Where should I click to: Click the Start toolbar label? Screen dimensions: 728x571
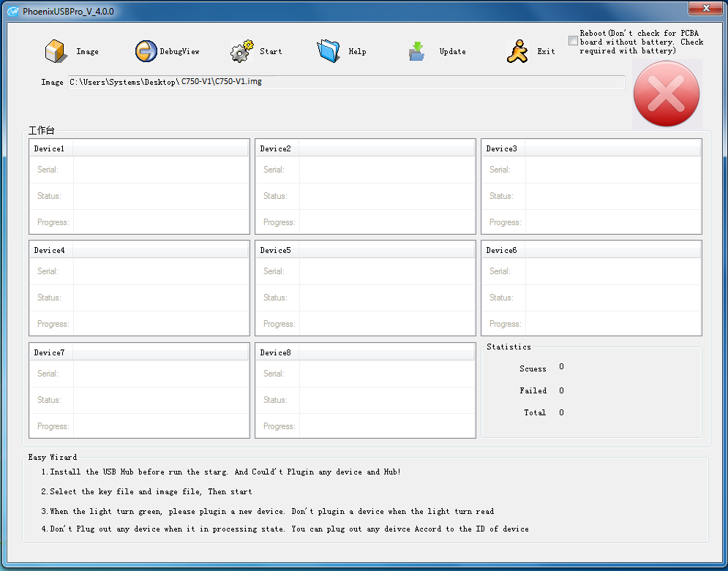click(x=271, y=51)
